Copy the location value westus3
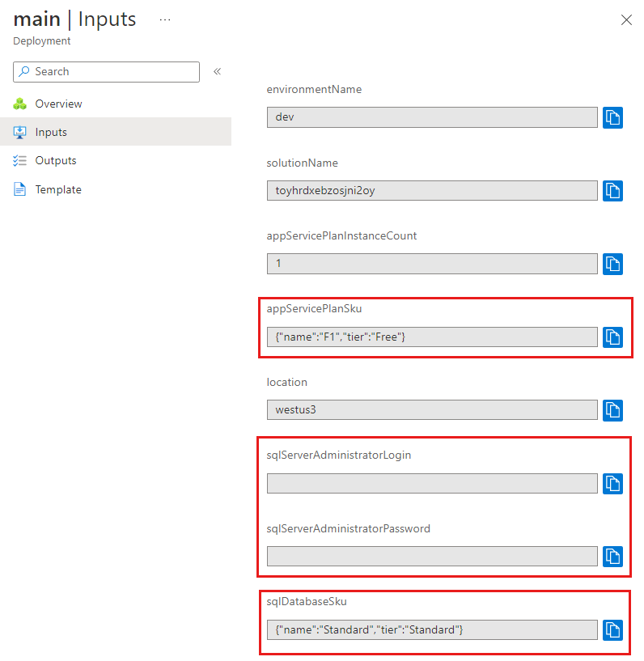Screen dimensions: 644x661 [612, 410]
